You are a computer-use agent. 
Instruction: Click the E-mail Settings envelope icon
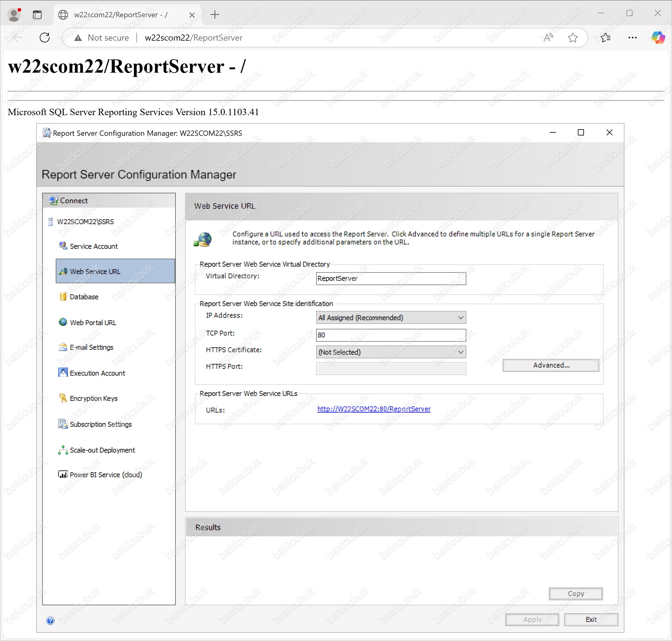(63, 347)
